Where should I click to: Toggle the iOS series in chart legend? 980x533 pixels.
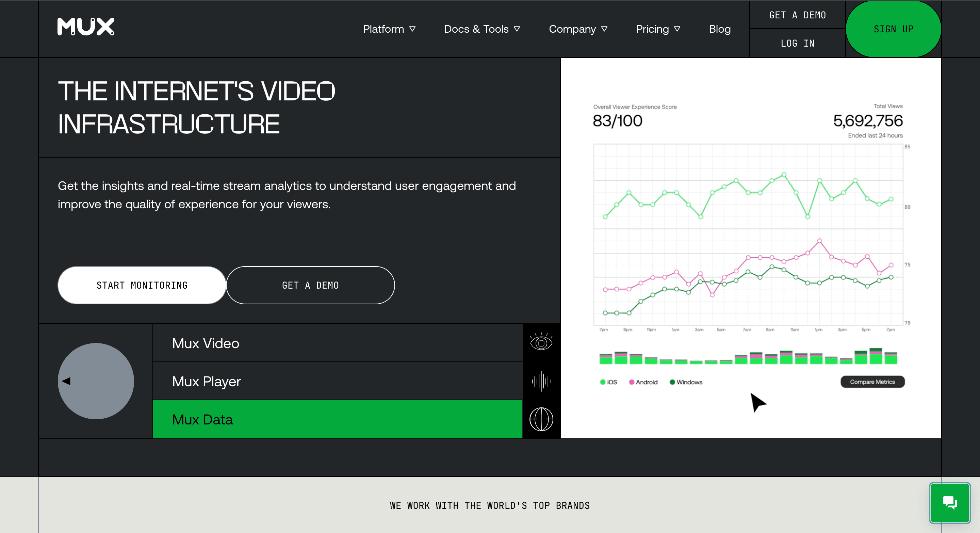point(608,382)
